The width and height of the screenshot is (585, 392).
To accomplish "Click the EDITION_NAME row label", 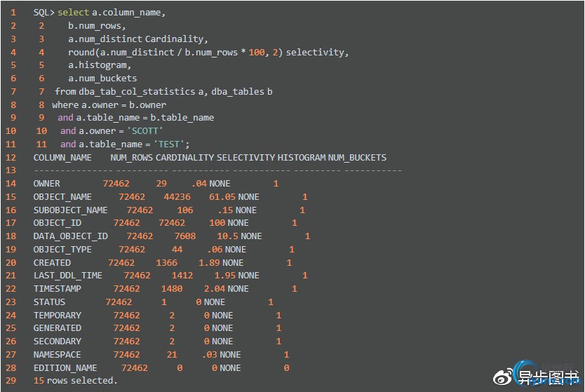I will point(65,368).
